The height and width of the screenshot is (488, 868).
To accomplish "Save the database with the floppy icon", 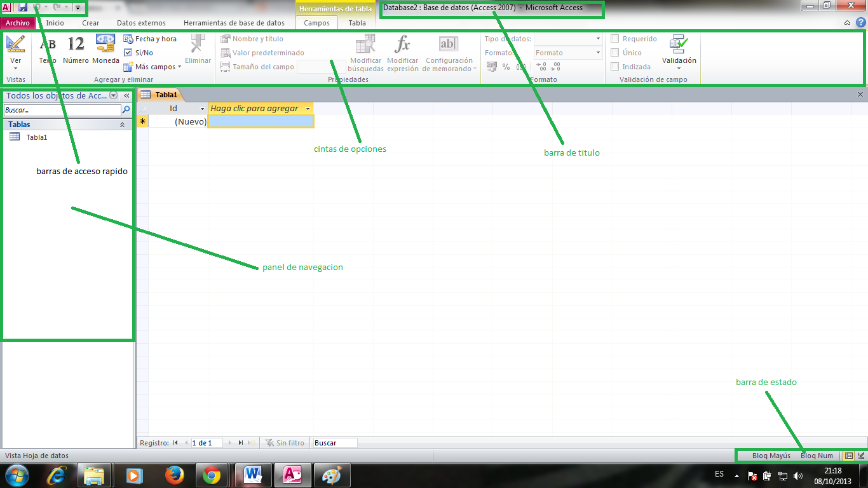I will point(23,7).
